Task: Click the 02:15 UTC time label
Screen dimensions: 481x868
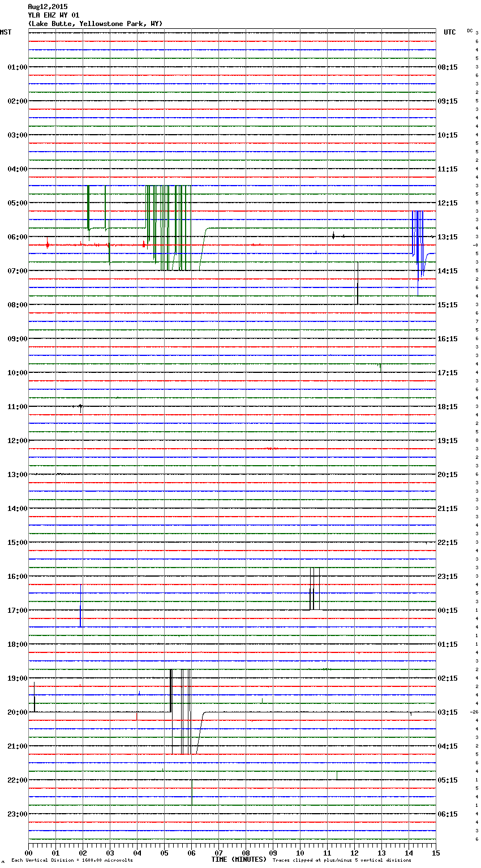Action: (x=448, y=678)
